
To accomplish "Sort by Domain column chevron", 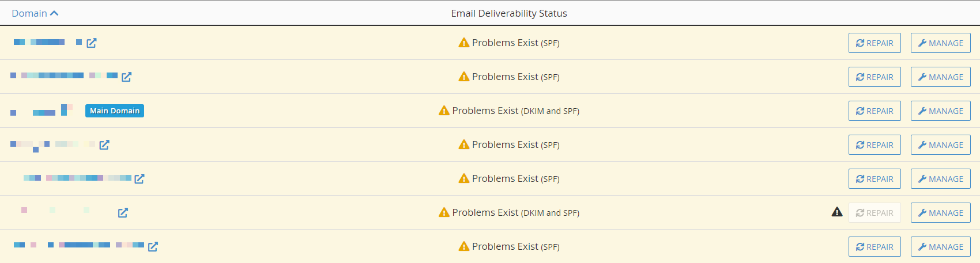I will click(54, 13).
